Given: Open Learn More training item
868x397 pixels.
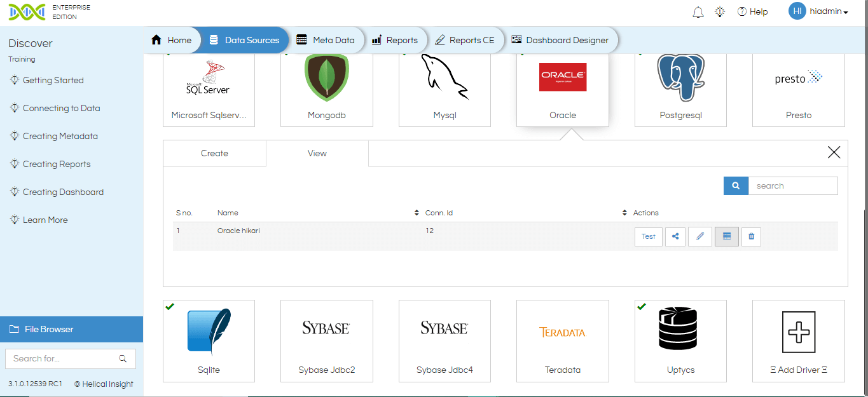Looking at the screenshot, I should click(45, 220).
